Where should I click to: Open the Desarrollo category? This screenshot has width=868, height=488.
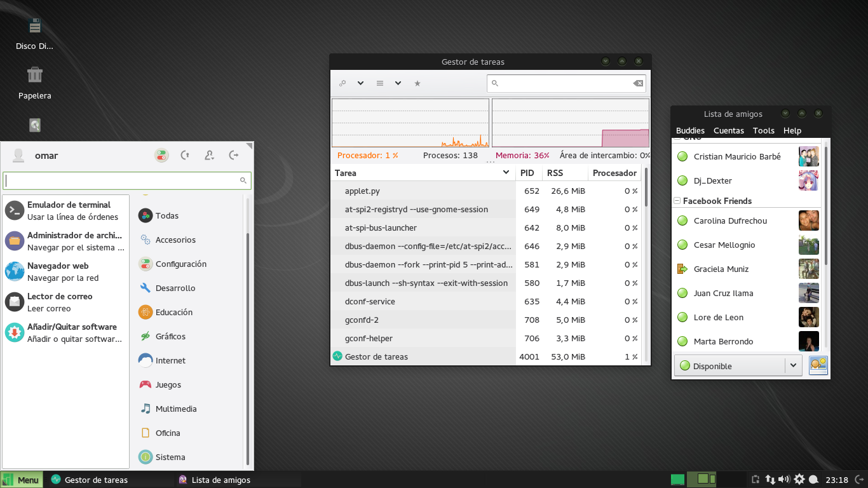click(189, 288)
